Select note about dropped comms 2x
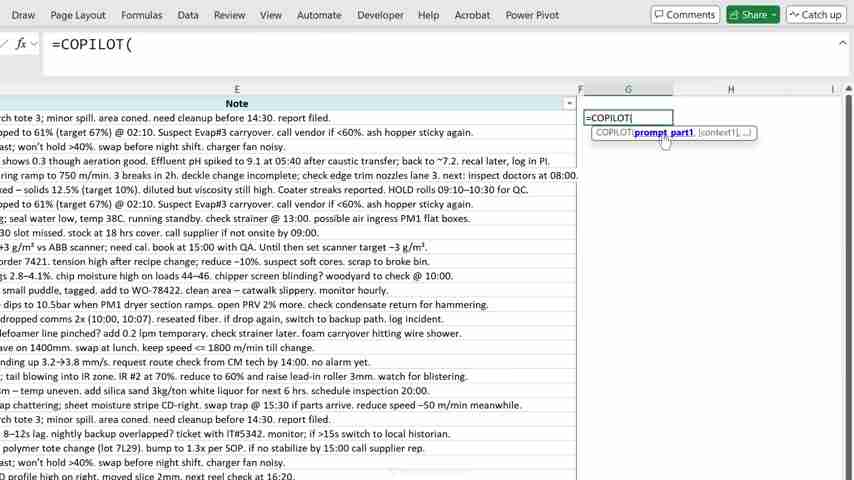Image resolution: width=854 pixels, height=480 pixels. 288,319
